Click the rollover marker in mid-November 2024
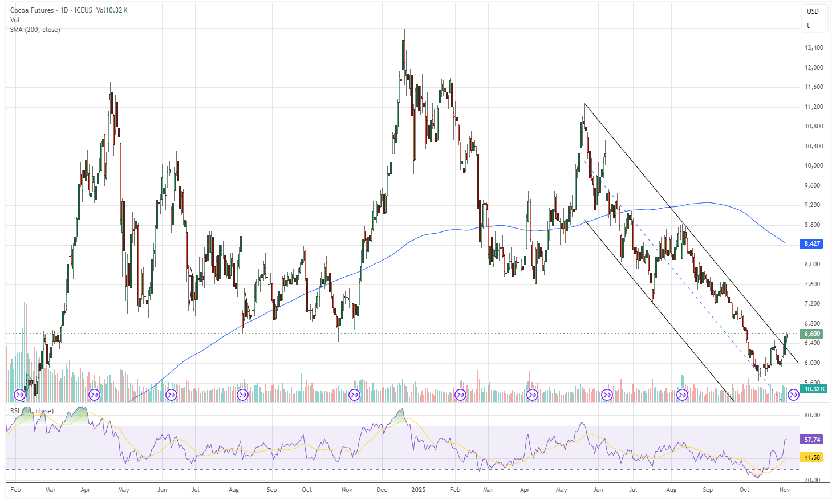Viewport: 836px width, 504px height. pos(354,395)
